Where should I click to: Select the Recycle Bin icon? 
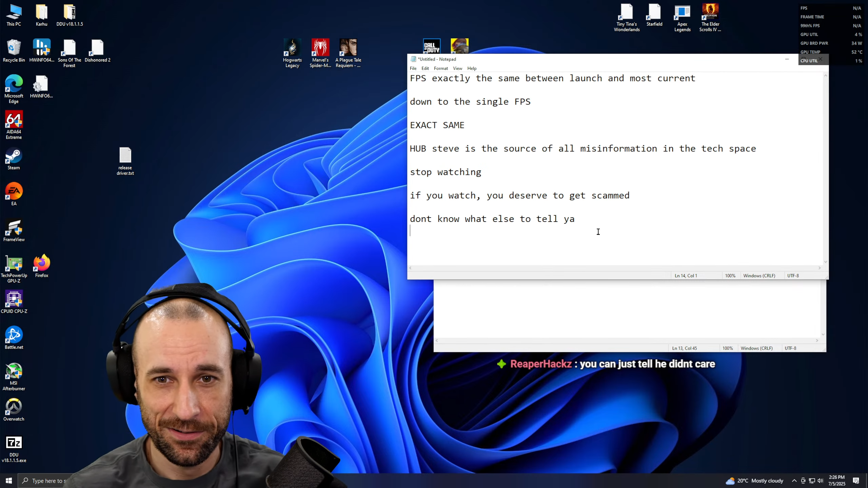point(14,51)
